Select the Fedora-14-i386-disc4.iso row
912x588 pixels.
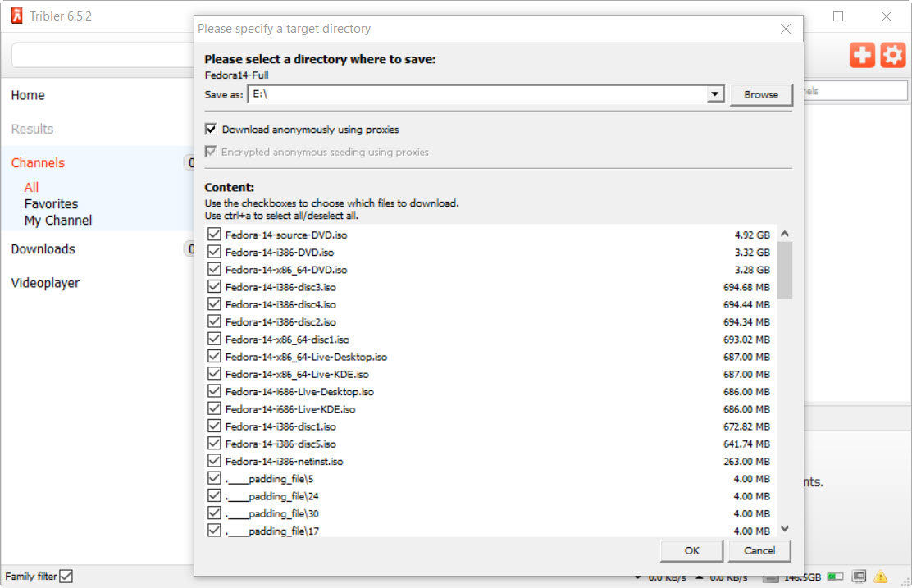tap(491, 304)
